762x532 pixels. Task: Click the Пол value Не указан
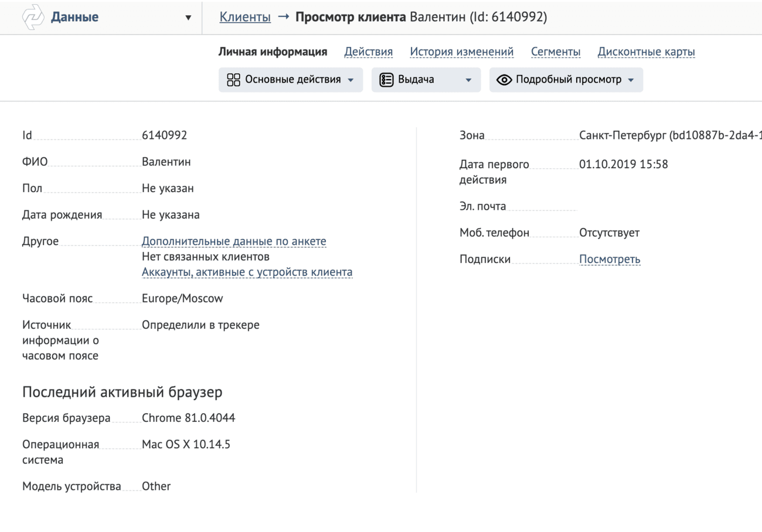(168, 189)
